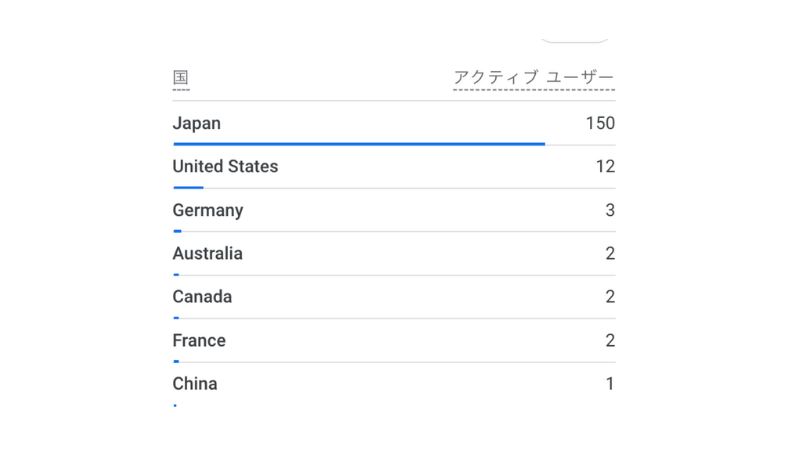Click Canada's user count 2
This screenshot has width=812, height=457.
pyautogui.click(x=610, y=296)
